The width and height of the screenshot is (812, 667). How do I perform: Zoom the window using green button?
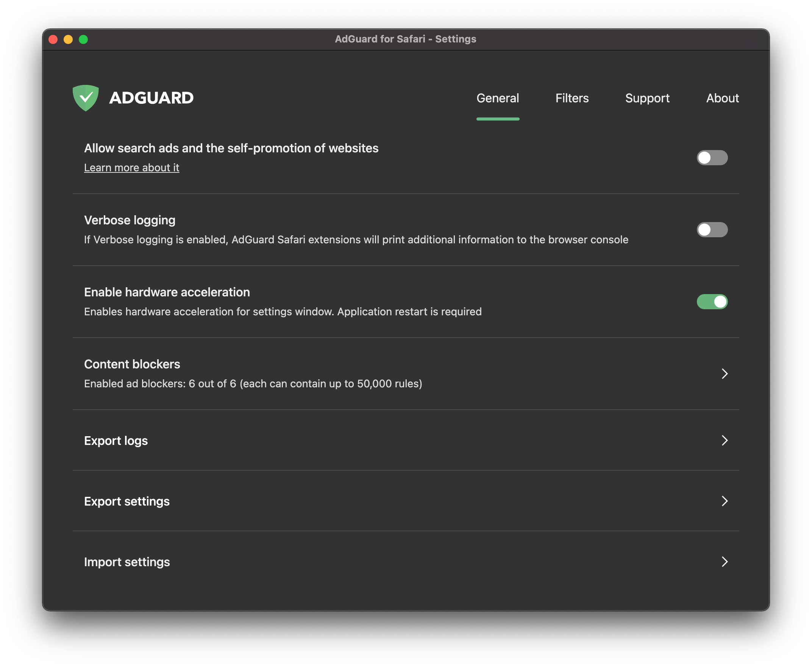pos(83,39)
